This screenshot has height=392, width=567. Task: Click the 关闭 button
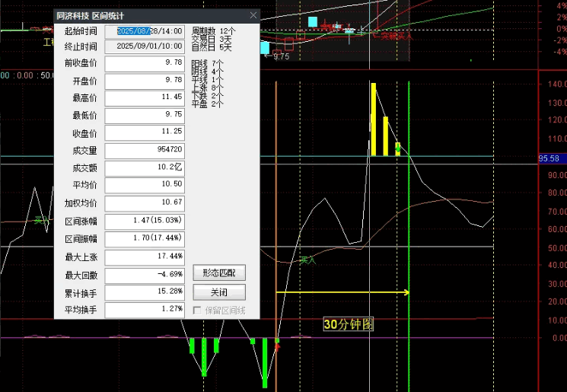(x=219, y=292)
